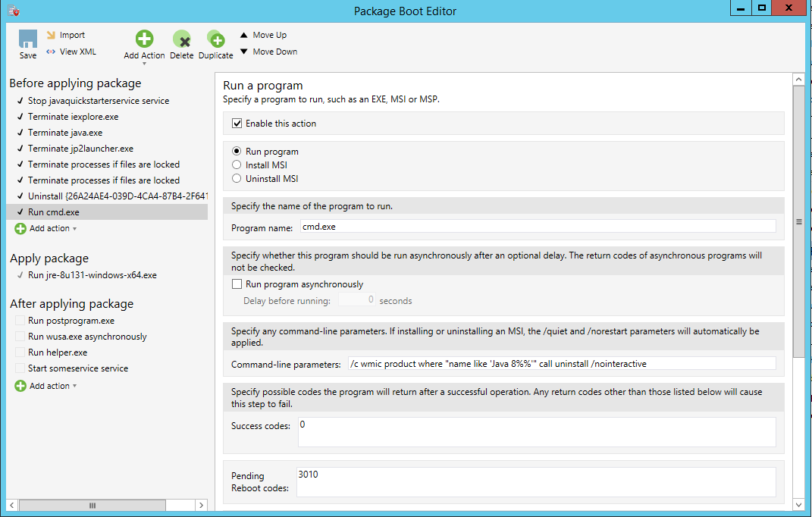
Task: Click the Command-line parameters field
Action: coord(562,364)
